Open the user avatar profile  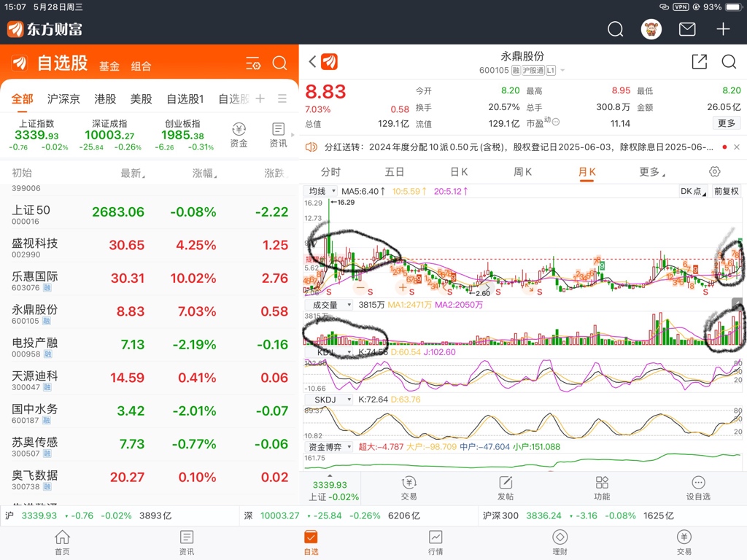coord(651,29)
